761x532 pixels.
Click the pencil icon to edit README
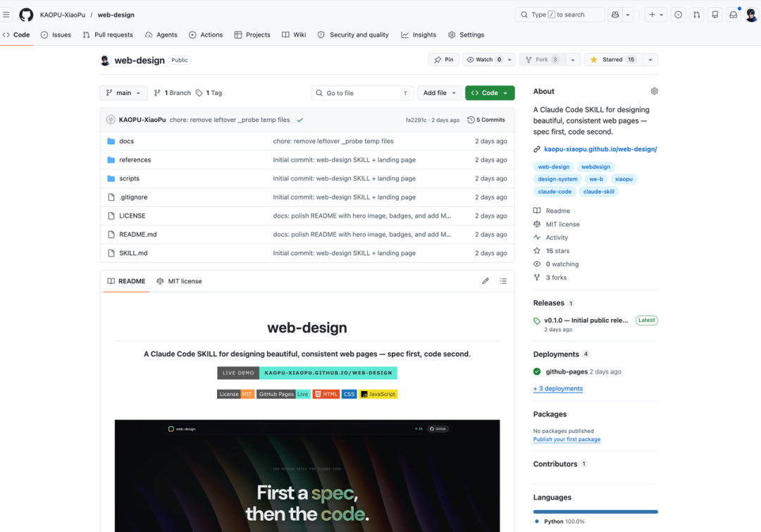[x=485, y=281]
